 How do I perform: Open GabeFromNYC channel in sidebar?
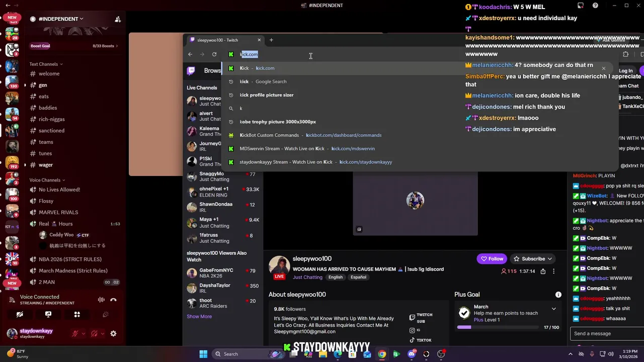(223, 273)
